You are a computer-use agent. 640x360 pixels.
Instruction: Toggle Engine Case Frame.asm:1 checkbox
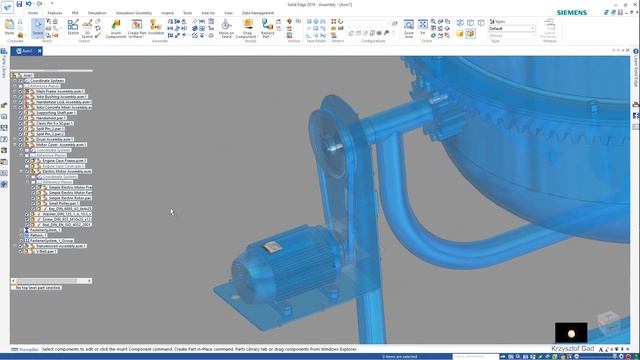(x=27, y=161)
